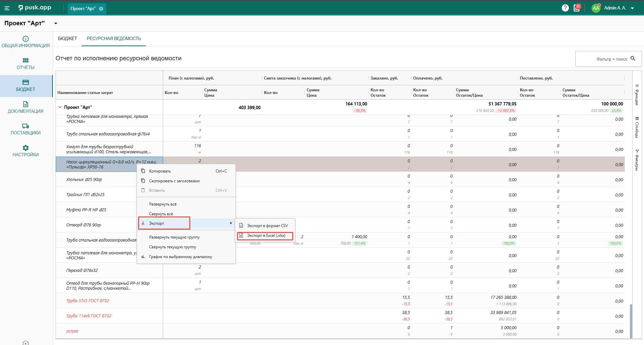
Task: Open Настройки from the sidebar
Action: point(26,151)
